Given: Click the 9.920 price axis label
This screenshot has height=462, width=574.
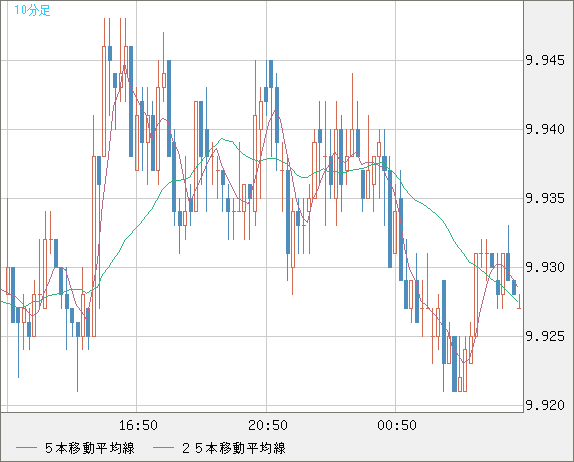Looking at the screenshot, I should tap(545, 405).
